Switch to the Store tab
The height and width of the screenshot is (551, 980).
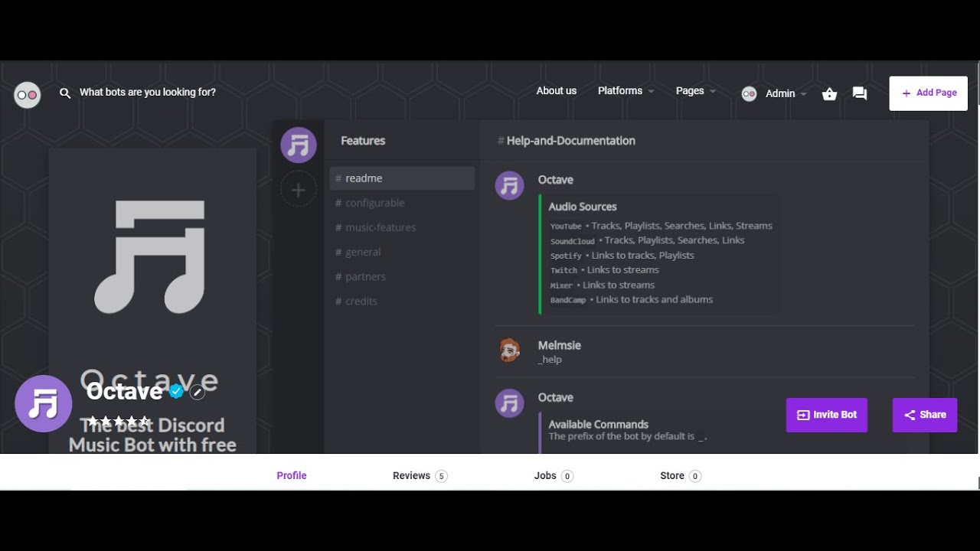pyautogui.click(x=681, y=475)
